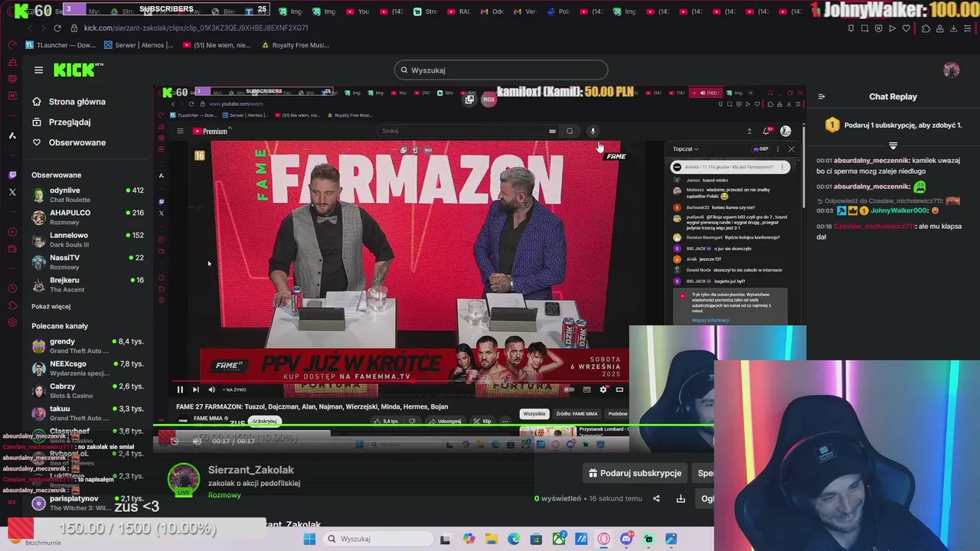Open Windows Start menu
The width and height of the screenshot is (980, 551).
coord(309,539)
